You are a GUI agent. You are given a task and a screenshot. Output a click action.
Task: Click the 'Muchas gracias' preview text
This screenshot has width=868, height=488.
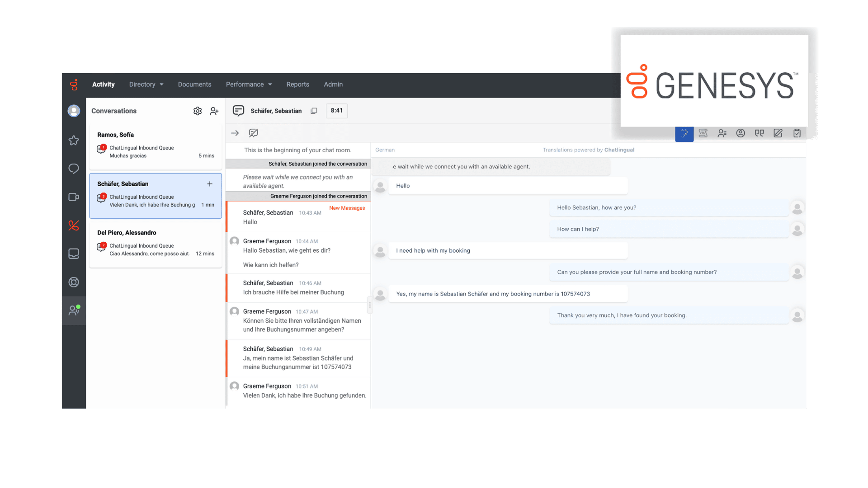pyautogui.click(x=128, y=156)
